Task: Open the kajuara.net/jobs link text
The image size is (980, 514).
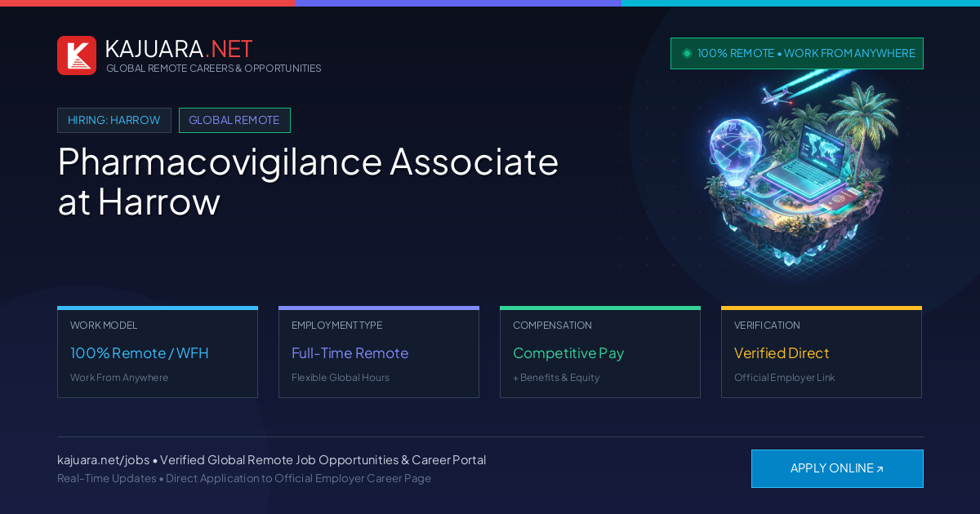Action: click(x=103, y=460)
